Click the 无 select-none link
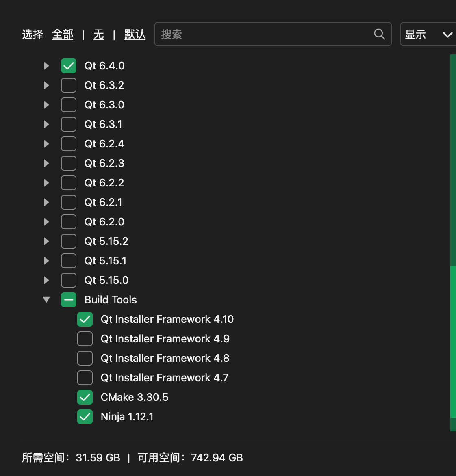The height and width of the screenshot is (476, 456). click(x=98, y=34)
